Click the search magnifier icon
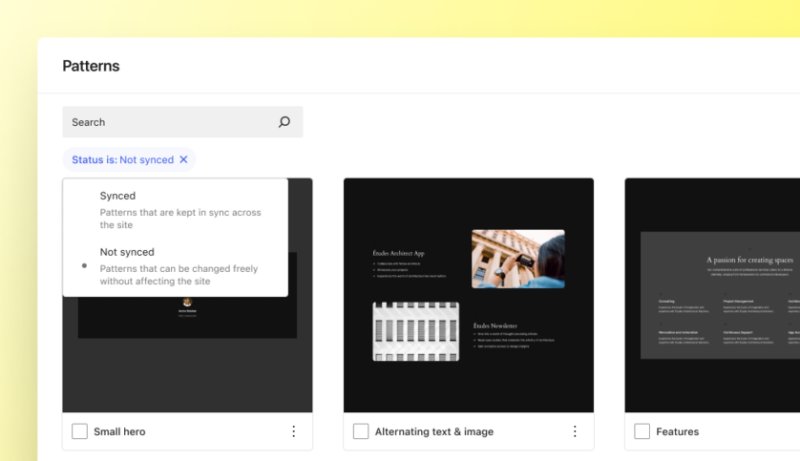This screenshot has height=461, width=800. tap(284, 122)
